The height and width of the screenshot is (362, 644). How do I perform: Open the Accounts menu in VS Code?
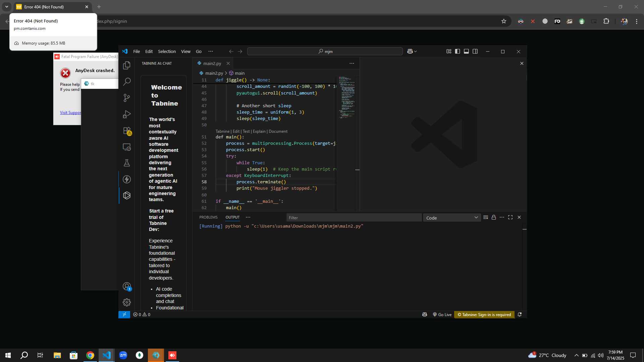click(127, 287)
